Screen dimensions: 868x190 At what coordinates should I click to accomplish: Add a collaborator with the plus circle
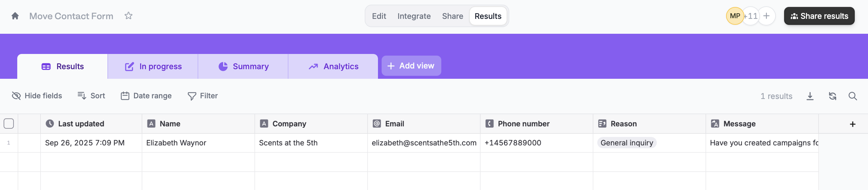(x=766, y=16)
